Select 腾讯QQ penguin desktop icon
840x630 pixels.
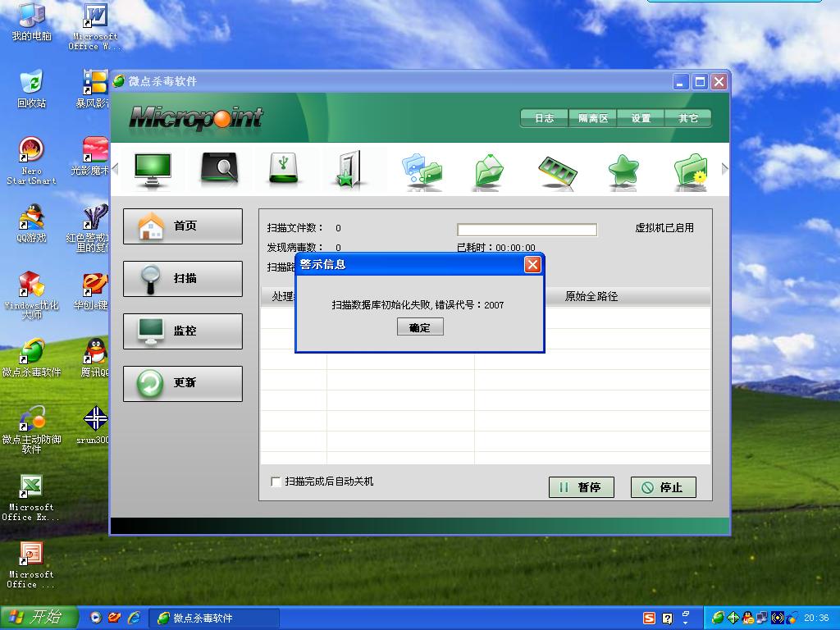point(95,358)
